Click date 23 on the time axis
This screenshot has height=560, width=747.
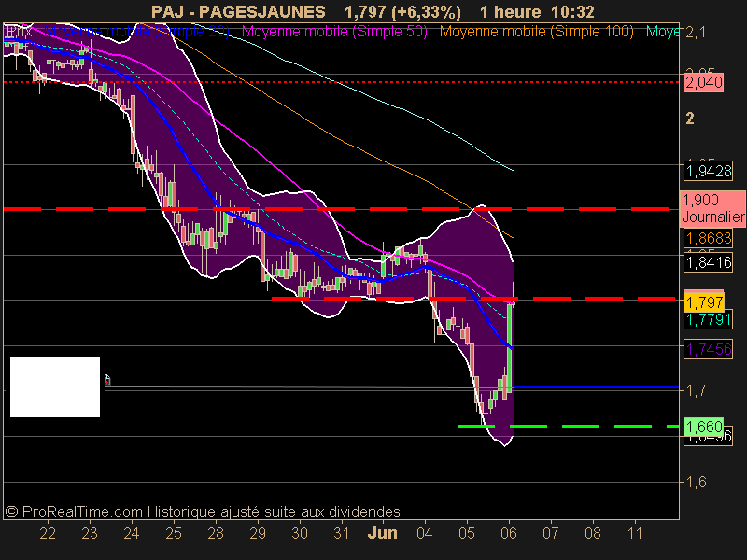pos(90,533)
